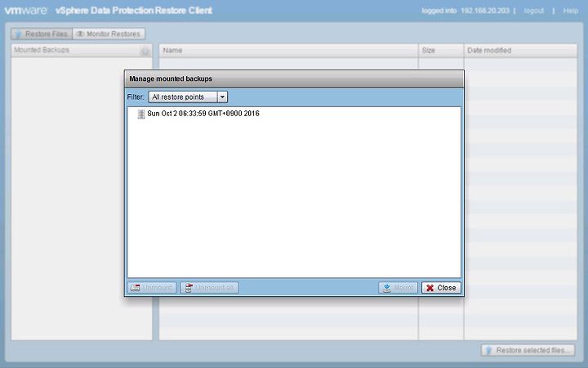Click the Unmount all icon
The width and height of the screenshot is (588, 368).
point(189,288)
